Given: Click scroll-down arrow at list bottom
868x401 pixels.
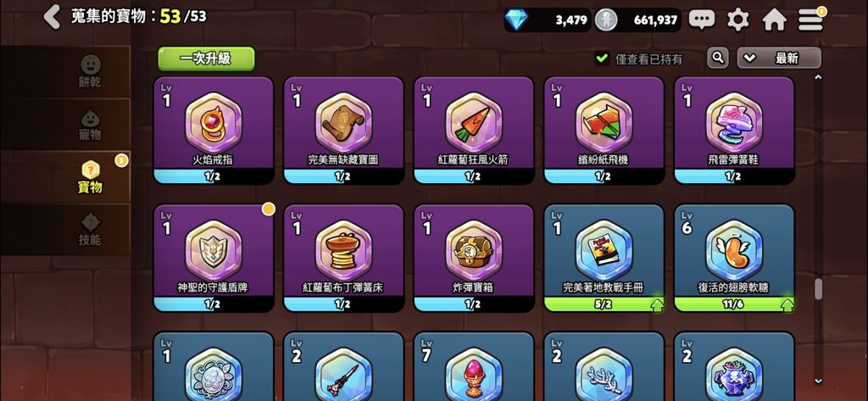Looking at the screenshot, I should point(818,381).
